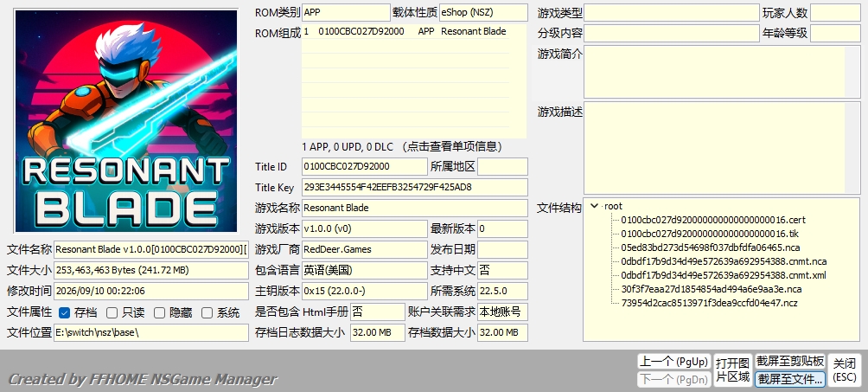The height and width of the screenshot is (392, 868).
Task: Click the 游戏厂商 field RedDeer.Games
Action: coord(365,249)
